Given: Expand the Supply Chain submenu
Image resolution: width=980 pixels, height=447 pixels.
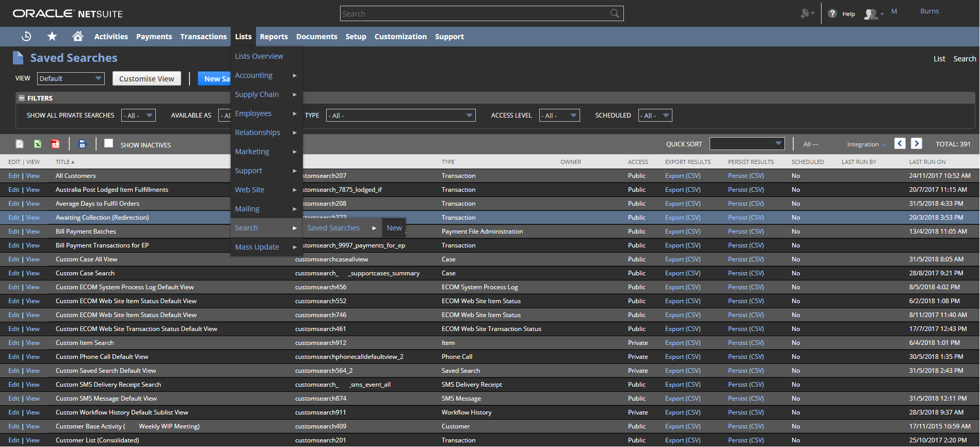Looking at the screenshot, I should 266,94.
